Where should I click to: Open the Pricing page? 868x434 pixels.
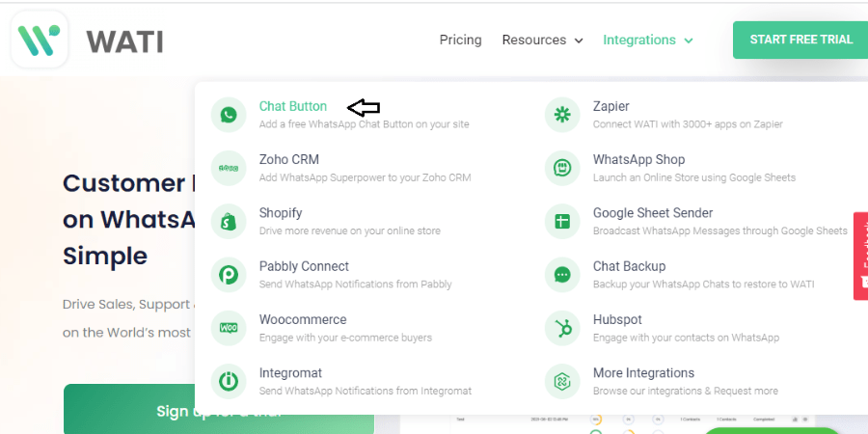(461, 40)
